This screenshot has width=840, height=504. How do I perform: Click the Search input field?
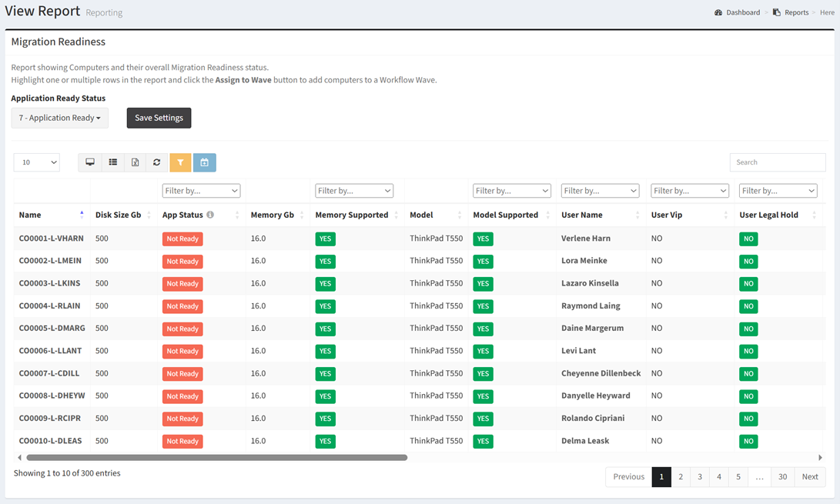(x=777, y=162)
